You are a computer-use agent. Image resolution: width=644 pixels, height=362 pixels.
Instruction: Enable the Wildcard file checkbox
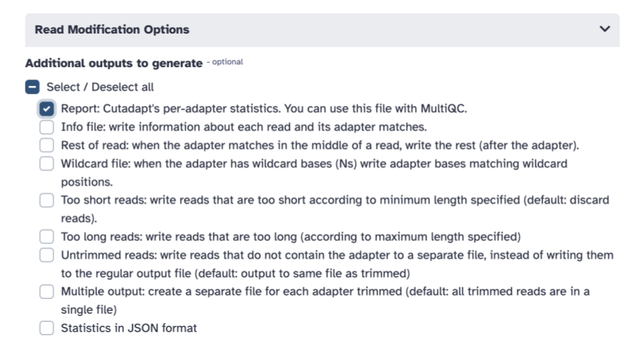pyautogui.click(x=46, y=164)
